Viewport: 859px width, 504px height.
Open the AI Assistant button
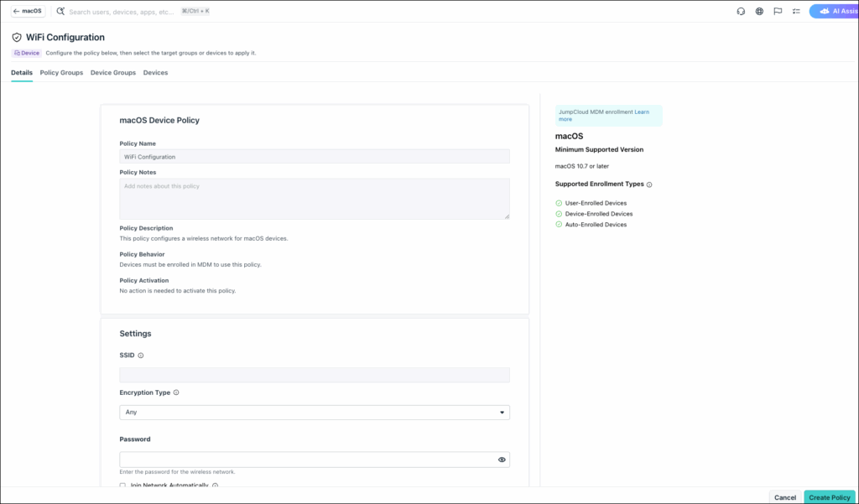point(834,11)
